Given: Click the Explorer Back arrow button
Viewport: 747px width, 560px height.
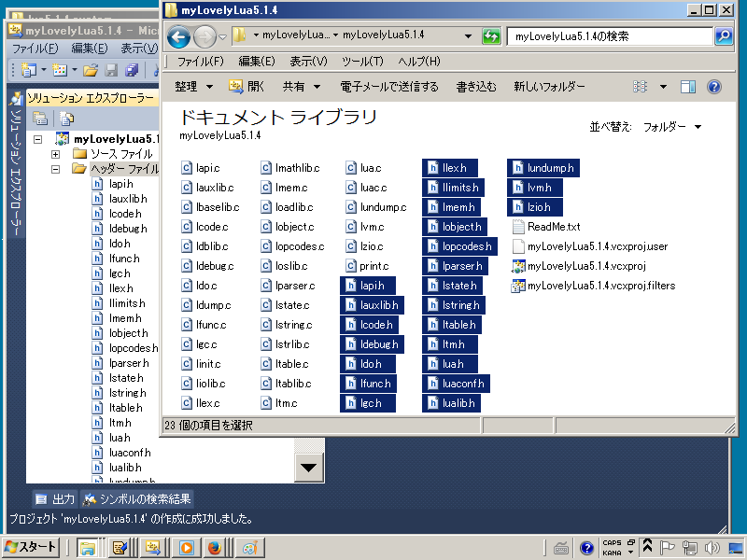Looking at the screenshot, I should click(178, 36).
